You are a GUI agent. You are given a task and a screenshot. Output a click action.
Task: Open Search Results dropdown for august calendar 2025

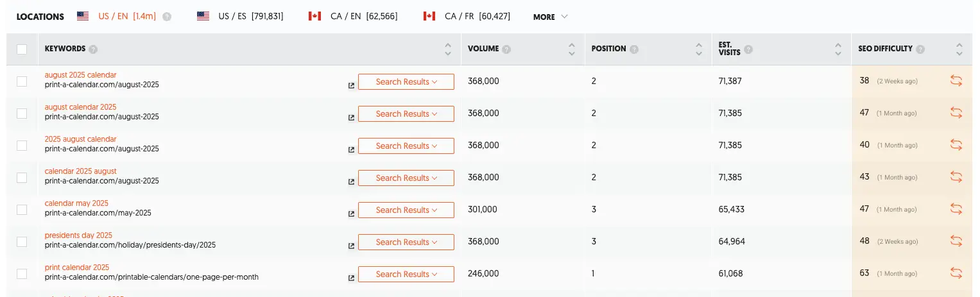[x=406, y=114]
